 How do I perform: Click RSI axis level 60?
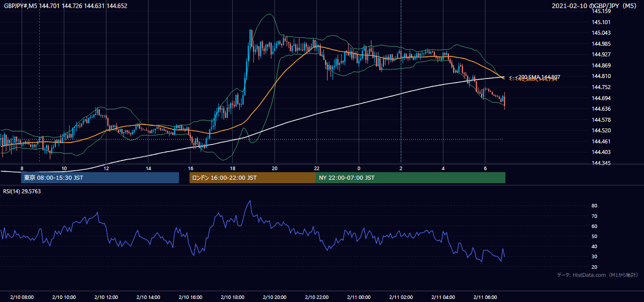click(x=594, y=226)
